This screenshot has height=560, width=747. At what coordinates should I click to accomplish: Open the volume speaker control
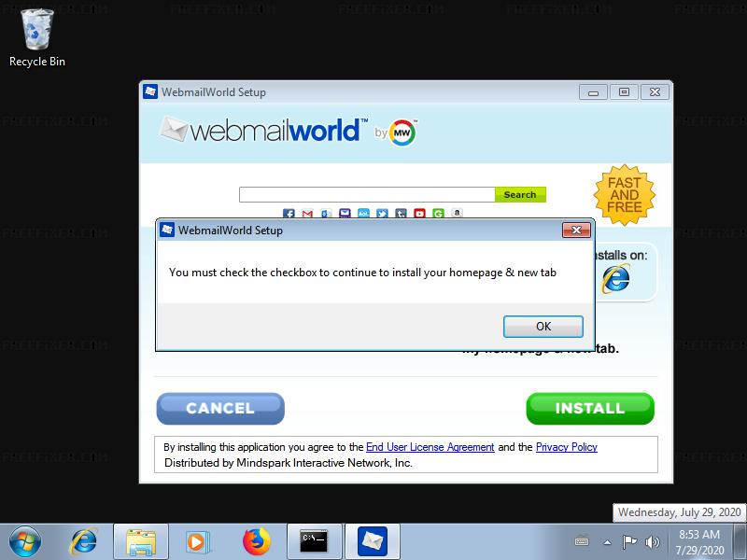pos(652,541)
